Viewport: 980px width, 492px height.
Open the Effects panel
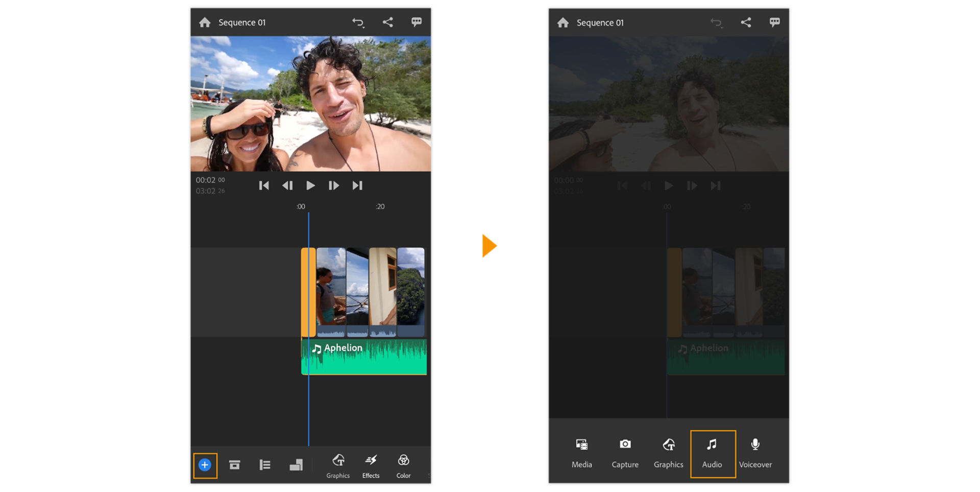[x=371, y=466]
